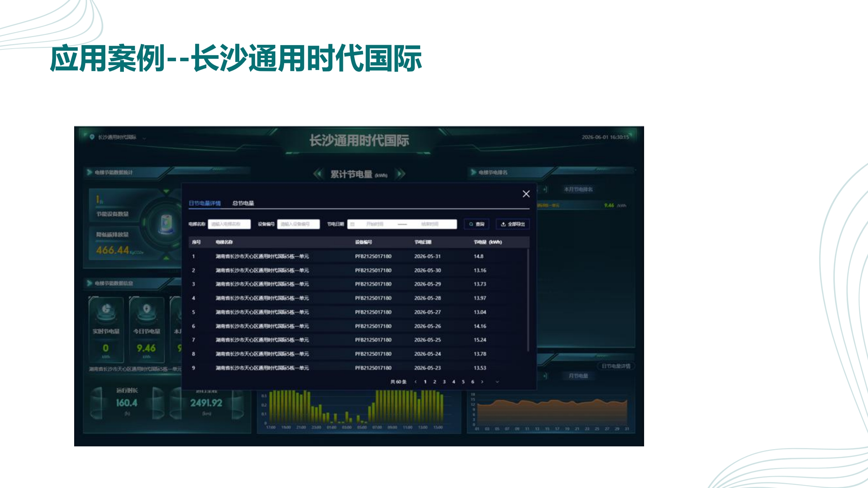Click the arrow icon beside 电梯节能数据统计
The width and height of the screenshot is (868, 488).
tap(90, 172)
